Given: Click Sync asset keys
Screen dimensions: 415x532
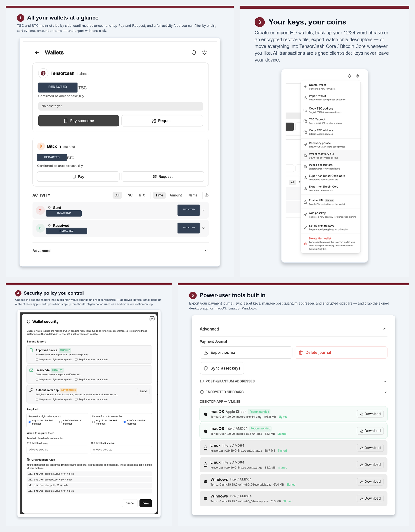Looking at the screenshot, I should pyautogui.click(x=222, y=368).
